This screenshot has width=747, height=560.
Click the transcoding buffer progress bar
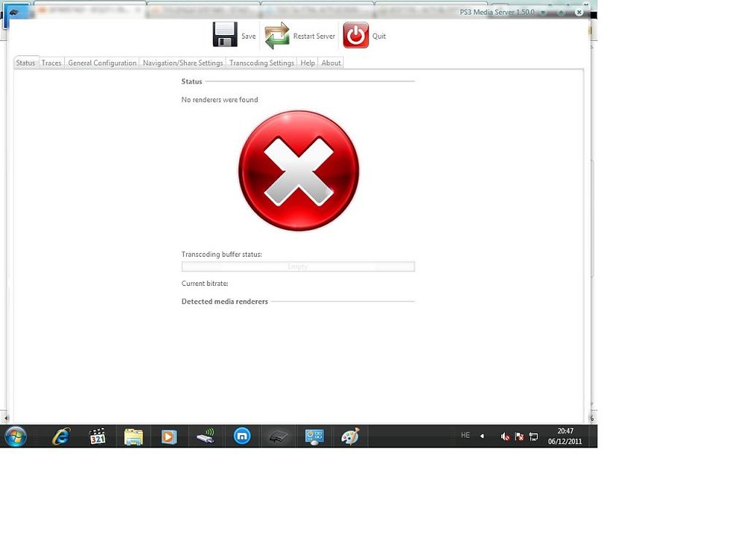click(x=298, y=267)
